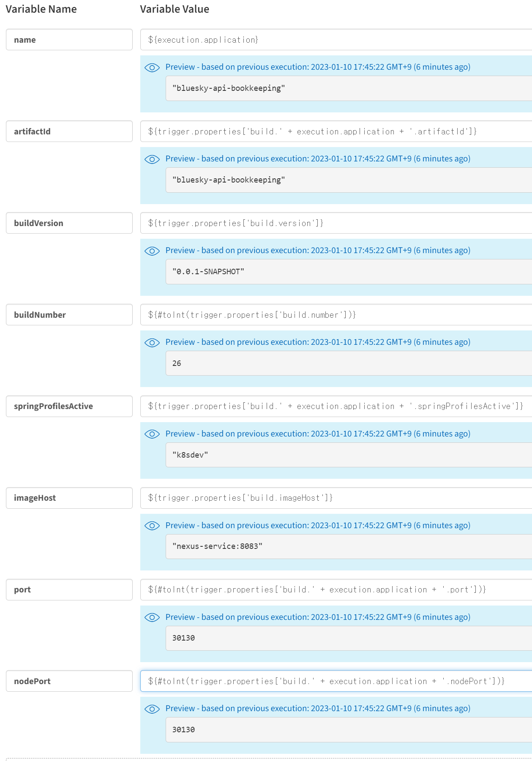Focus the 'buildNumber' variable name field
The width and height of the screenshot is (532, 761).
[x=69, y=315]
